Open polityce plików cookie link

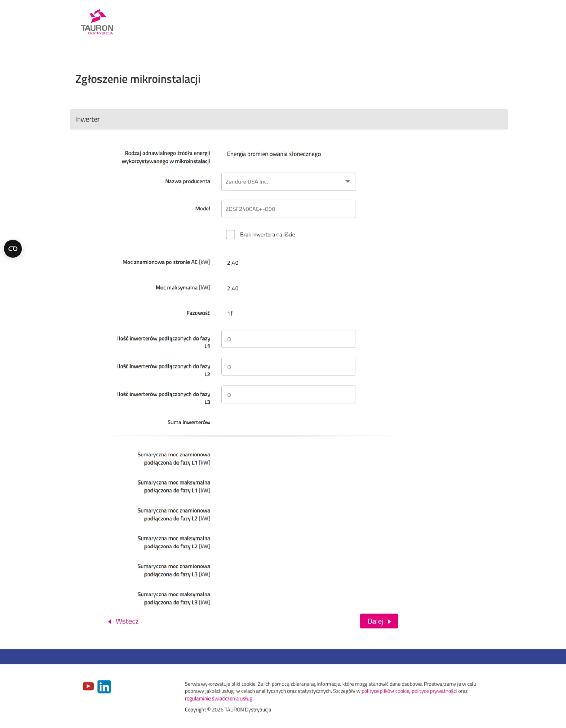coord(385,691)
